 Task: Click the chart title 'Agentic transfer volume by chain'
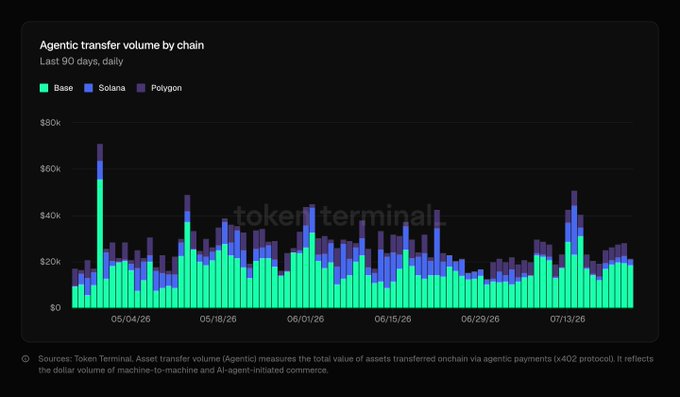122,45
